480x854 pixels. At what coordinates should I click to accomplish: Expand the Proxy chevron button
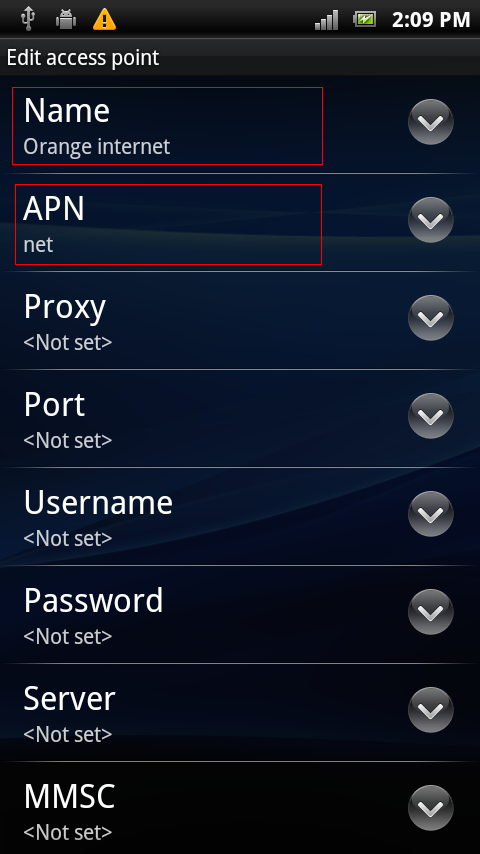click(x=430, y=318)
